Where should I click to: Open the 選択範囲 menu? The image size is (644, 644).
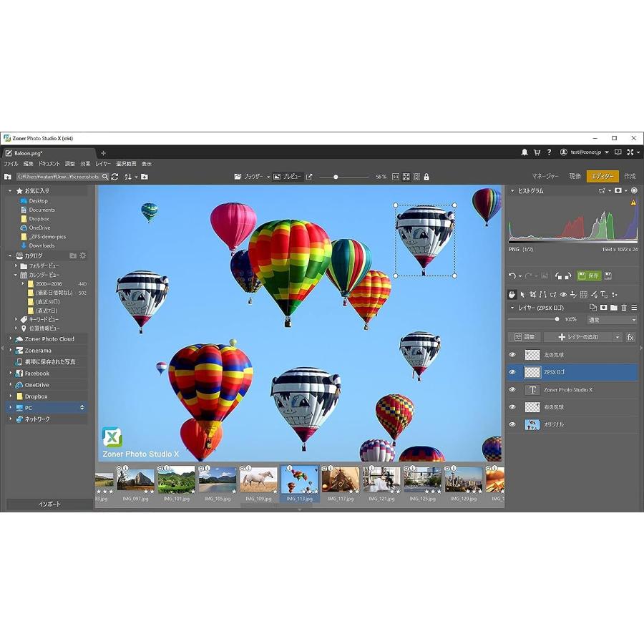[126, 163]
